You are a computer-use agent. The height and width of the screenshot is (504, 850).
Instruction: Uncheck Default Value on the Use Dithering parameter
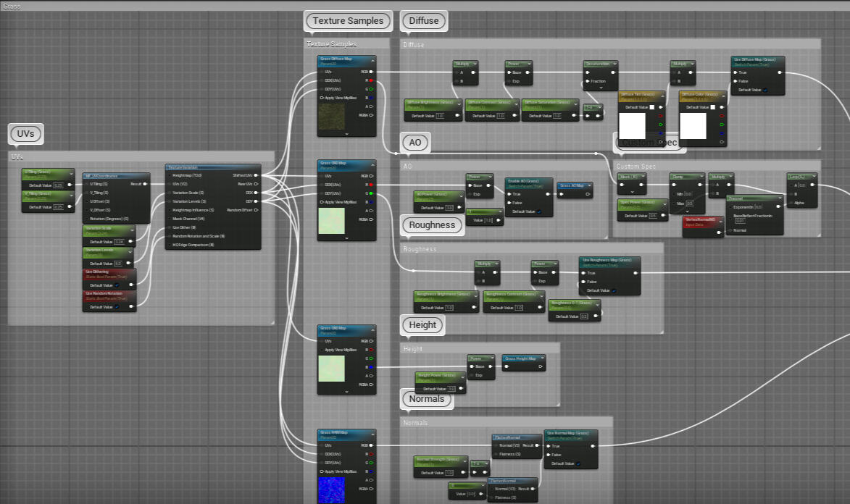tap(117, 285)
